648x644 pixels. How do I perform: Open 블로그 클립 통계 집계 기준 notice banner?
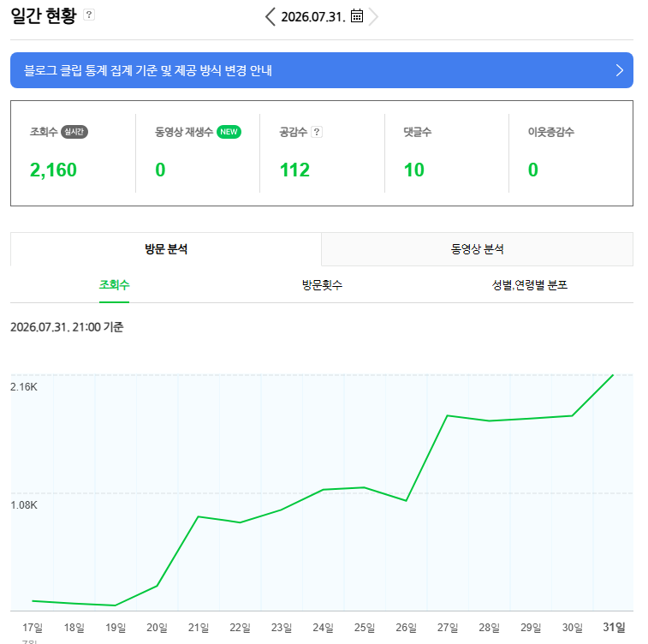[x=322, y=70]
